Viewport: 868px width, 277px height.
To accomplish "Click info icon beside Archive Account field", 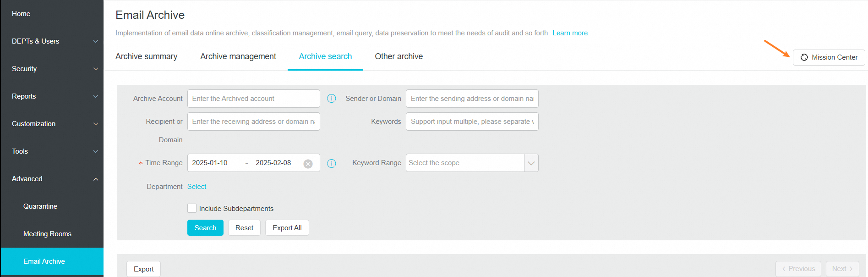I will (x=332, y=99).
